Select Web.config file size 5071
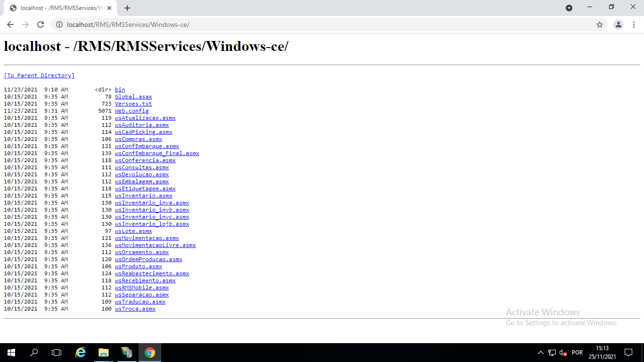The width and height of the screenshot is (644, 362). click(x=105, y=111)
